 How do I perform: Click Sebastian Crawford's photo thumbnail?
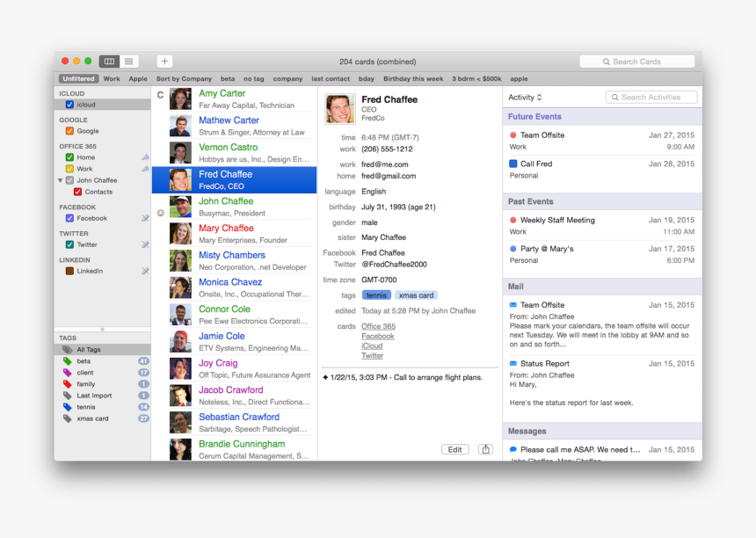pyautogui.click(x=180, y=423)
